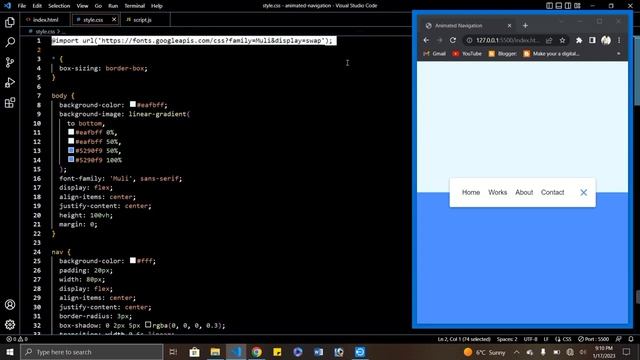This screenshot has height=360, width=640.
Task: Change encoding via UTF-8 status
Action: [531, 339]
